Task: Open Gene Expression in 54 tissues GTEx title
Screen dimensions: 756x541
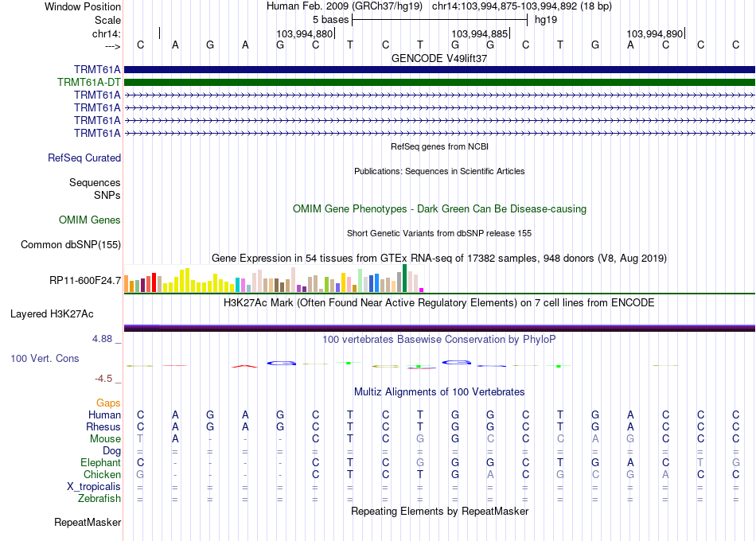Action: point(439,258)
